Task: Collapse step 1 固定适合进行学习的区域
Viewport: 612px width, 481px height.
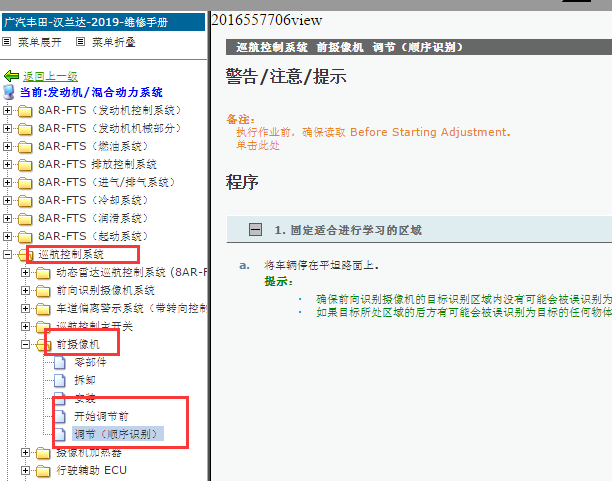Action: point(256,229)
